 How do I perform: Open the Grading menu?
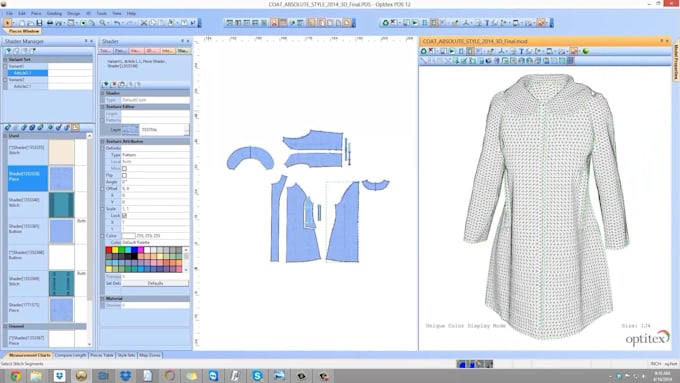click(54, 13)
